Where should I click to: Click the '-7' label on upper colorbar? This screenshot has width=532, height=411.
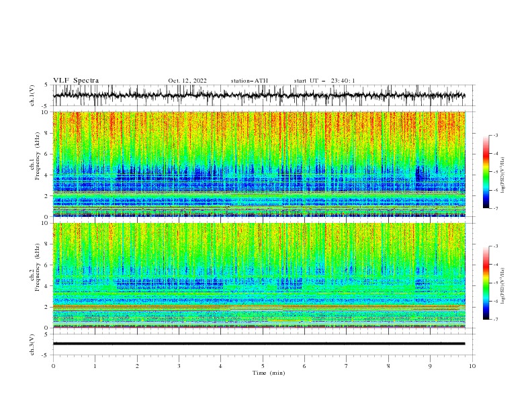click(x=495, y=208)
